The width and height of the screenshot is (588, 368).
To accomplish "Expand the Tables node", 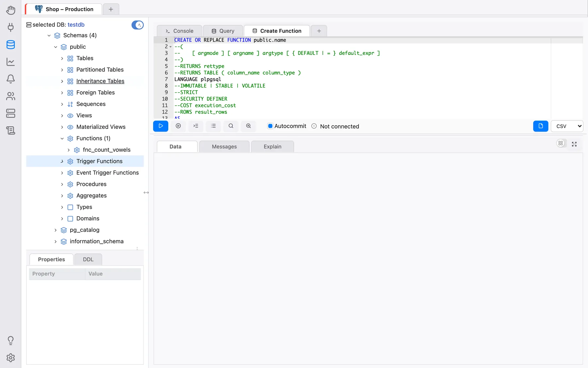I will pyautogui.click(x=62, y=58).
